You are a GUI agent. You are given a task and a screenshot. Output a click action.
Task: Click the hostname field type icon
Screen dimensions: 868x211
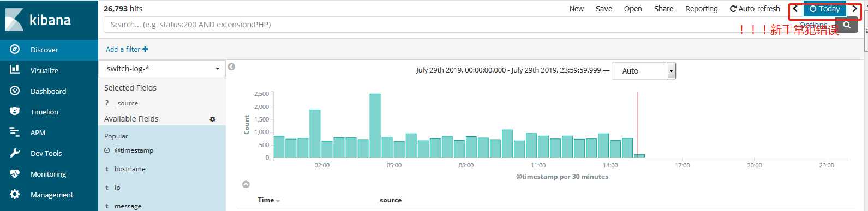(x=107, y=169)
